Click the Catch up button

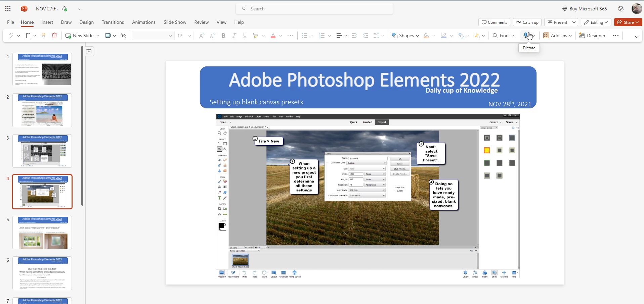coord(527,22)
